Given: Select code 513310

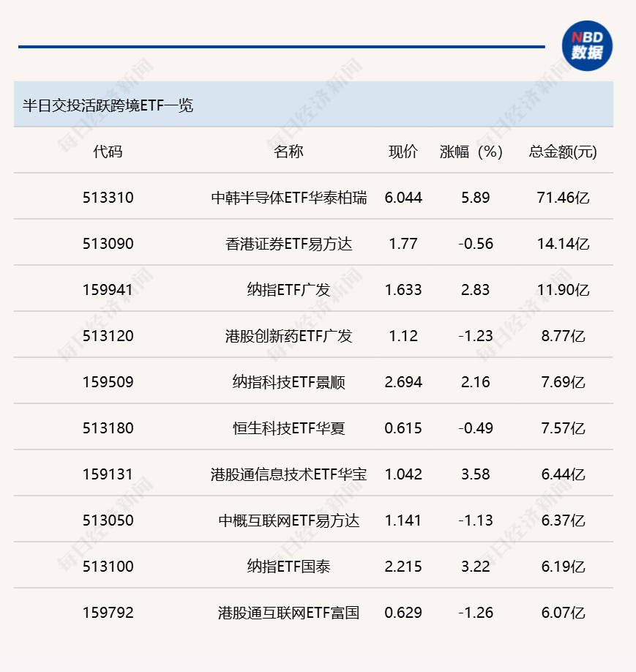Looking at the screenshot, I should [x=108, y=198].
